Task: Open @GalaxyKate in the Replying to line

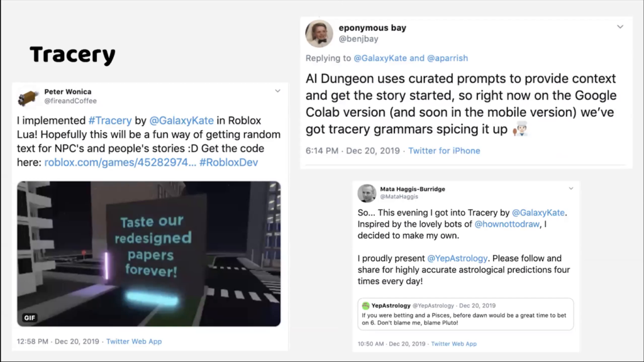Action: pyautogui.click(x=380, y=58)
